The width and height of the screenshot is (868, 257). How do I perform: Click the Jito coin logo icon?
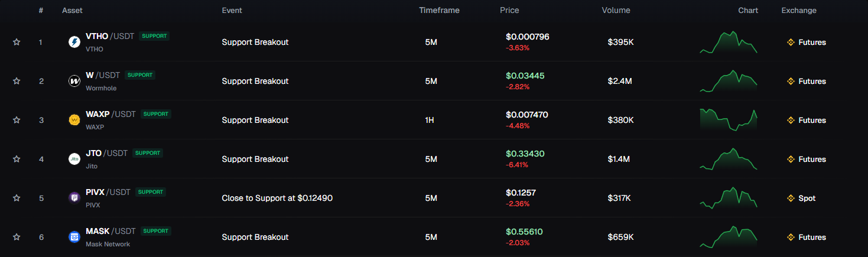74,159
